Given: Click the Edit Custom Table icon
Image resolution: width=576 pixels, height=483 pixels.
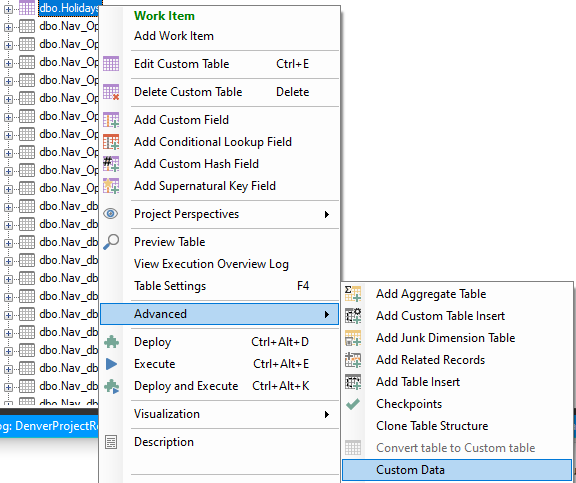Looking at the screenshot, I should pos(111,64).
